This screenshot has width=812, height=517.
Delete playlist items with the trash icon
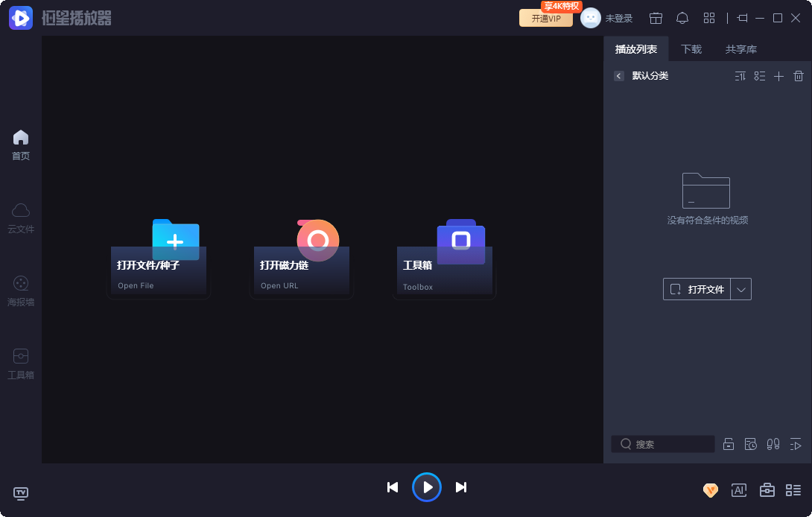tap(799, 76)
